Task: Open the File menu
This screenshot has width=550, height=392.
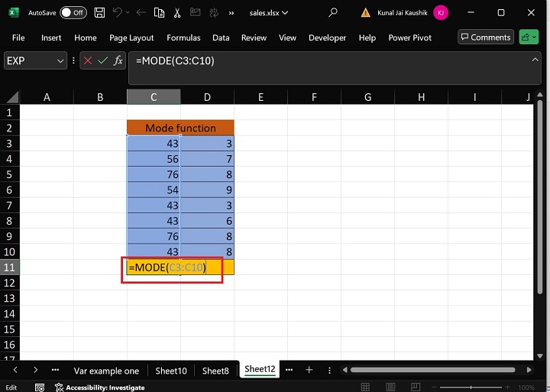Action: tap(18, 37)
